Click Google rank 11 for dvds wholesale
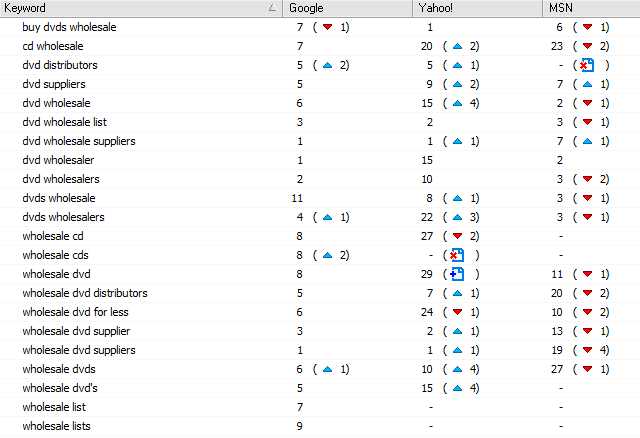This screenshot has height=438, width=640. pyautogui.click(x=297, y=198)
